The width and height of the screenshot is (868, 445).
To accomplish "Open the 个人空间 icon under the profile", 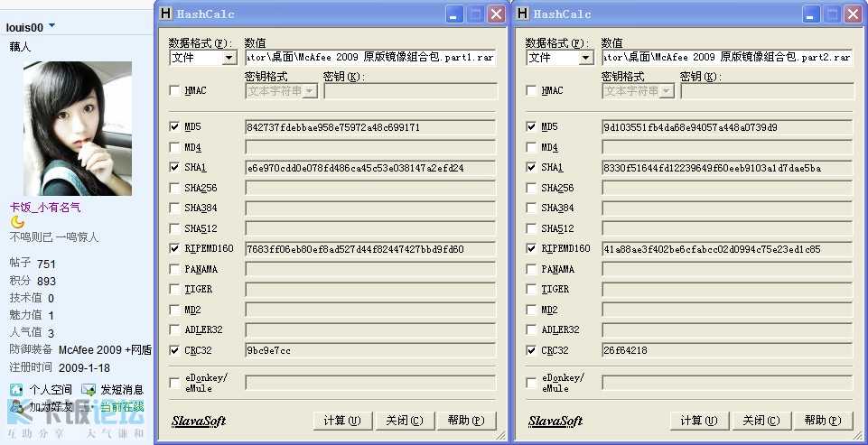I will coord(16,390).
